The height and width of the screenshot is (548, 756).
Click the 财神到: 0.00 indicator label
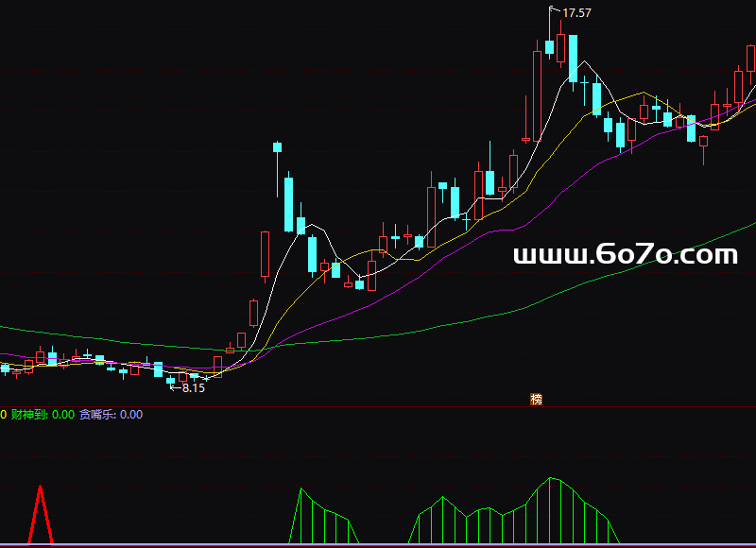coord(43,415)
